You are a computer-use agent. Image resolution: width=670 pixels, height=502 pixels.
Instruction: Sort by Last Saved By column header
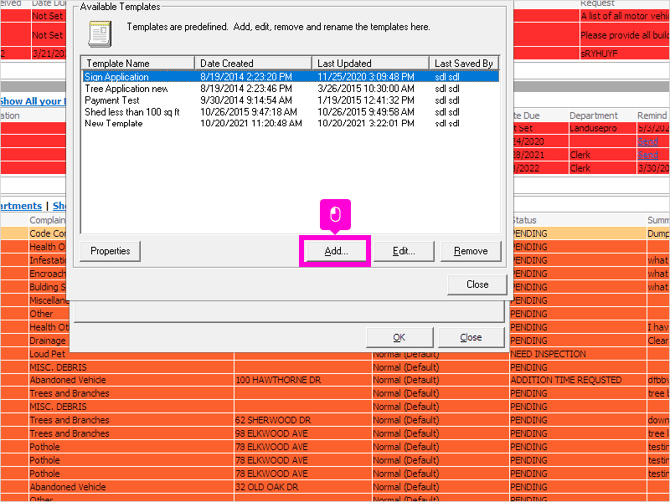coord(464,63)
